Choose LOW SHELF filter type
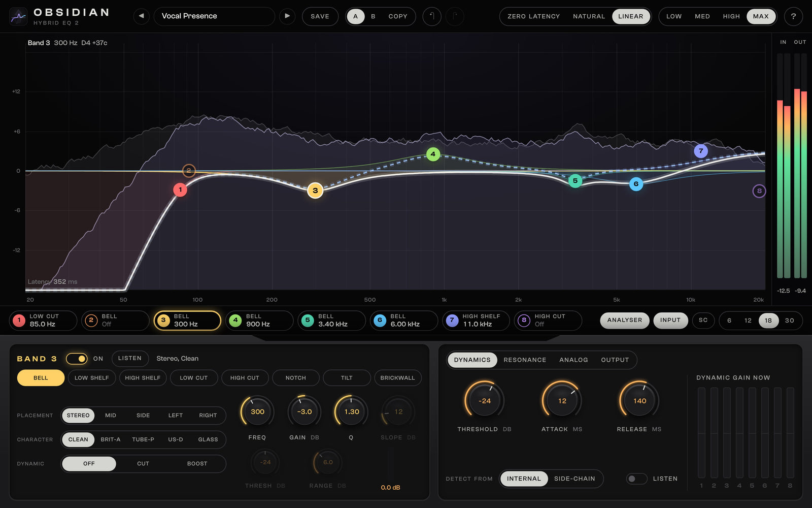The image size is (812, 508). click(92, 378)
